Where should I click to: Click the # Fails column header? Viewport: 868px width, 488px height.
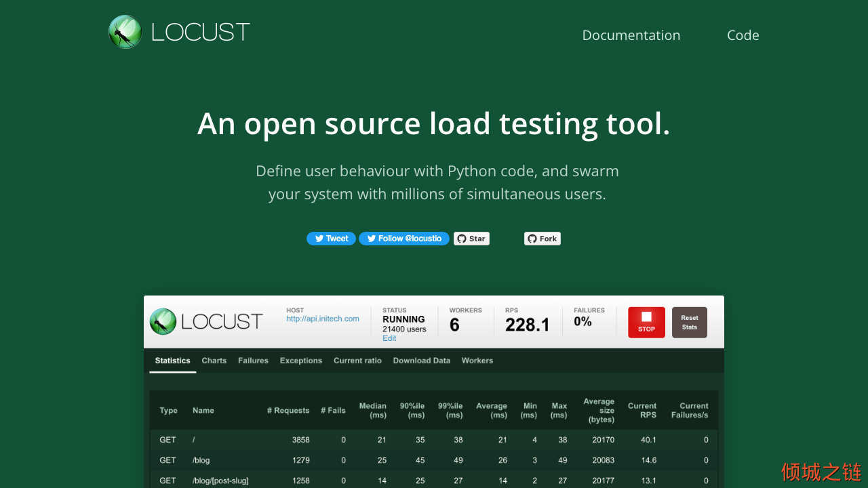click(x=333, y=410)
